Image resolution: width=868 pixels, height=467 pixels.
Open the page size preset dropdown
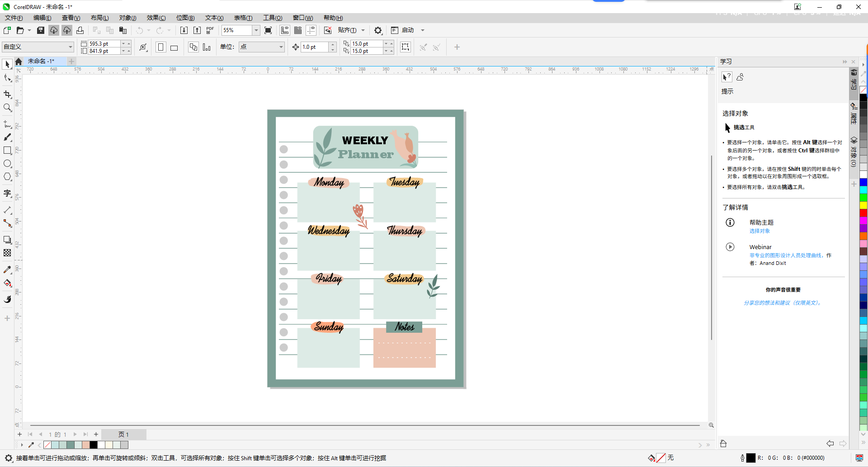click(70, 47)
